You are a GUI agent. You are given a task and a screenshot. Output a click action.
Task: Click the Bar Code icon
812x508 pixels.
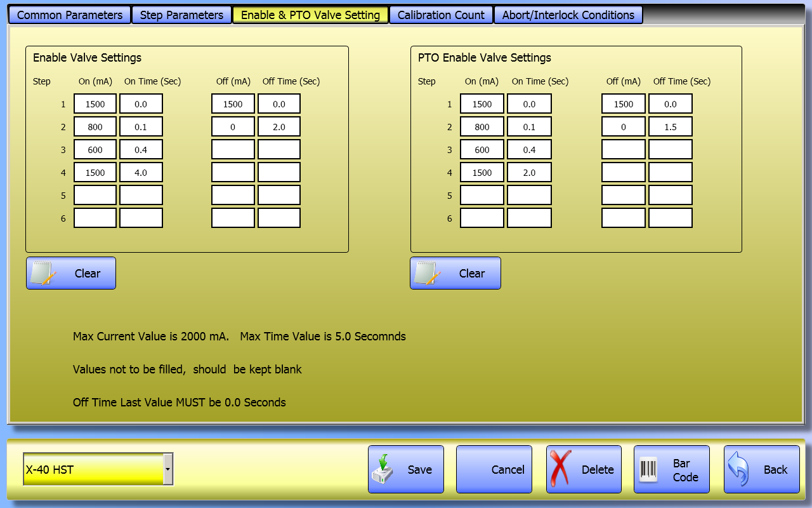648,470
